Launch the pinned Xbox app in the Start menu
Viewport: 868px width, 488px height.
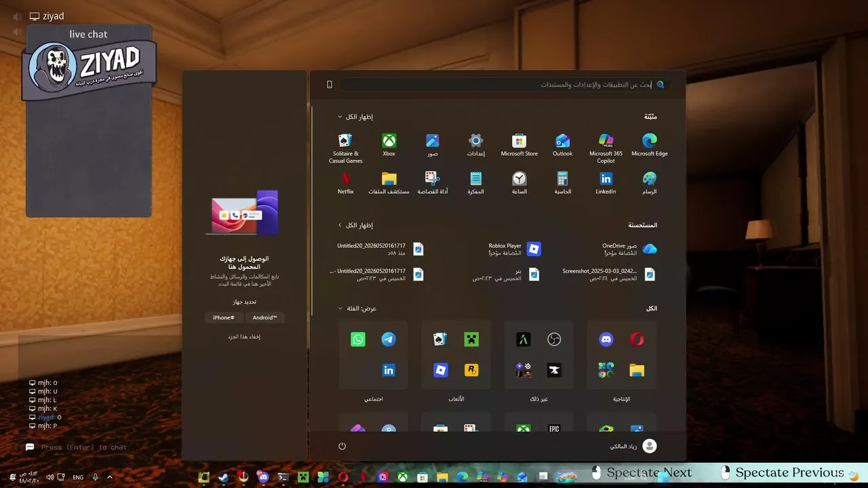pyautogui.click(x=389, y=145)
